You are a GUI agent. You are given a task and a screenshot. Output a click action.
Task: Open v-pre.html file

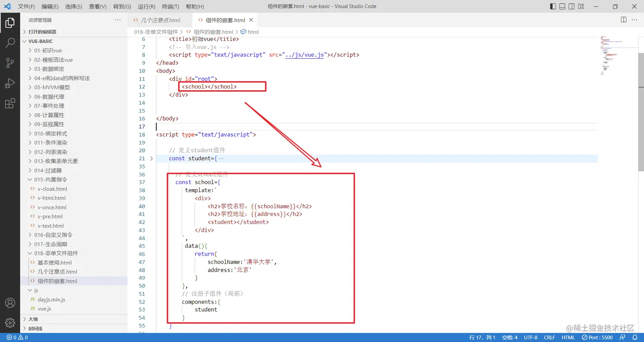tap(74, 216)
